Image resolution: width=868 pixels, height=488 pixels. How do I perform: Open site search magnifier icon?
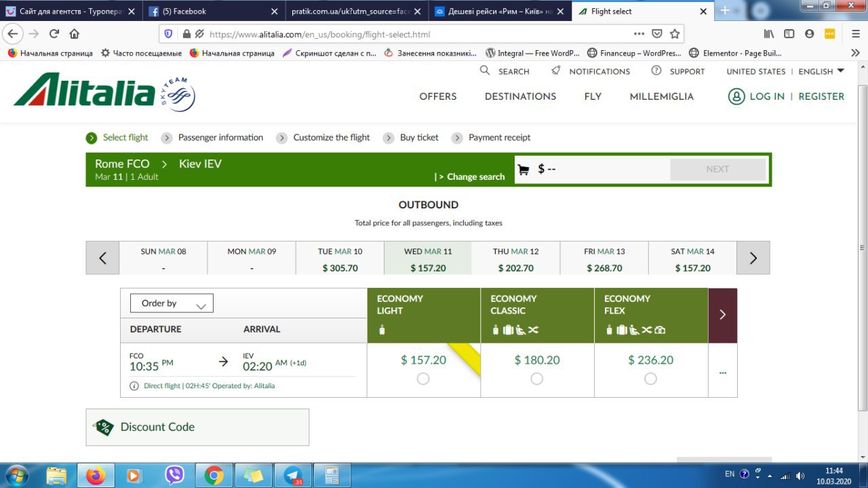[485, 71]
